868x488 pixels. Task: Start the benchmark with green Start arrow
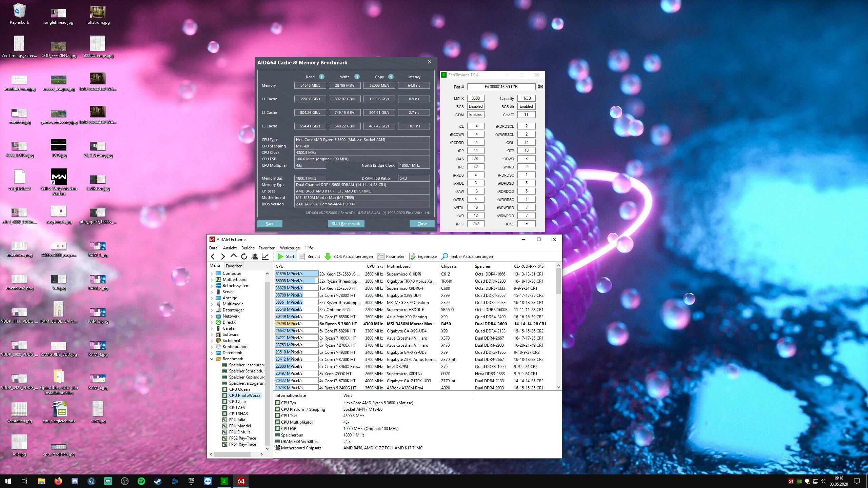[286, 257]
